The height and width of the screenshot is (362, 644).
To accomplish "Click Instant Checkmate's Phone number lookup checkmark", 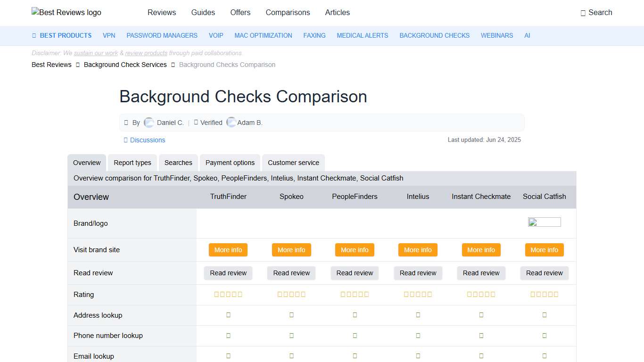I will [x=481, y=336].
